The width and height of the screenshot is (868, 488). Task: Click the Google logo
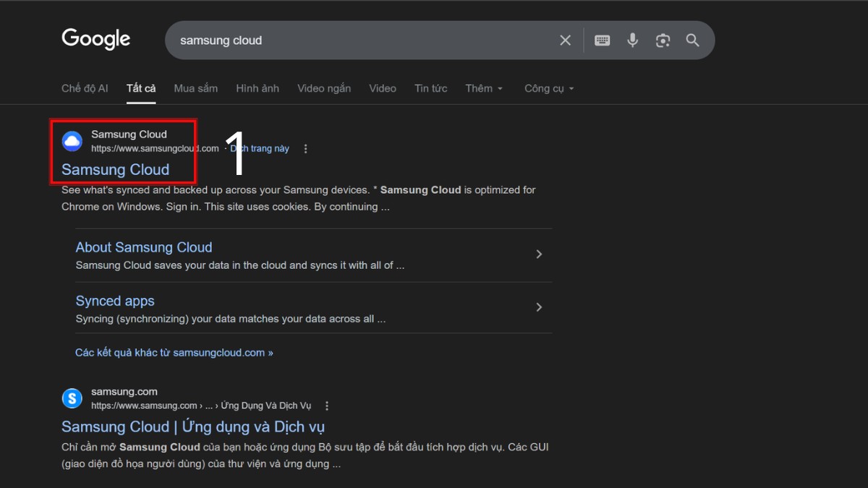96,39
